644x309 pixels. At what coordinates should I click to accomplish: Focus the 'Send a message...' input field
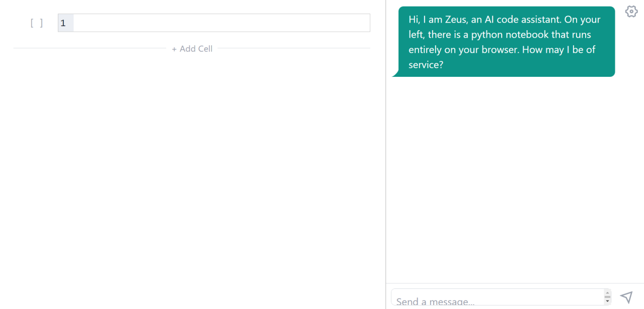[496, 300]
